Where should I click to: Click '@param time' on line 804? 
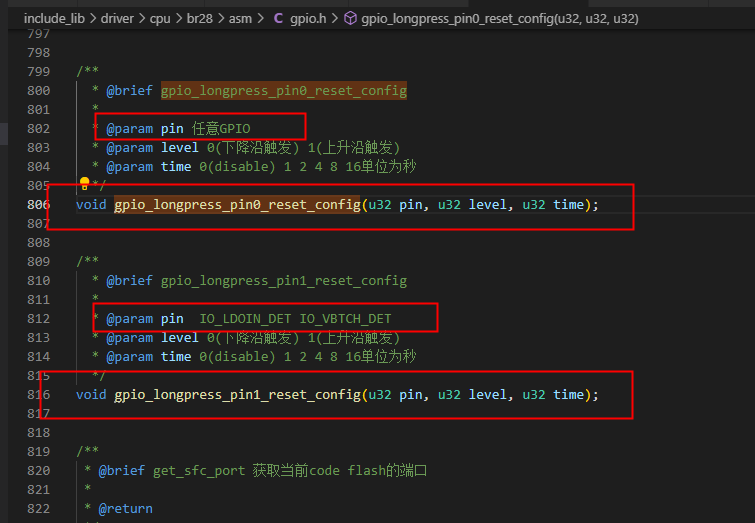click(149, 167)
